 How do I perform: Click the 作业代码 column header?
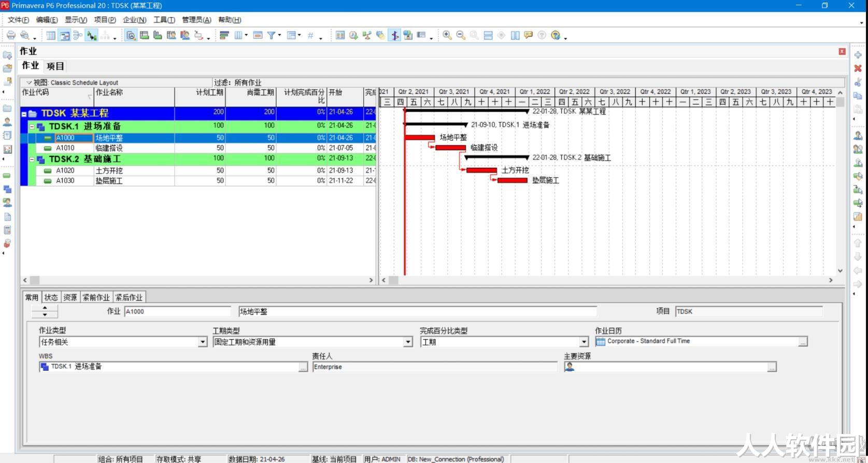pyautogui.click(x=57, y=97)
